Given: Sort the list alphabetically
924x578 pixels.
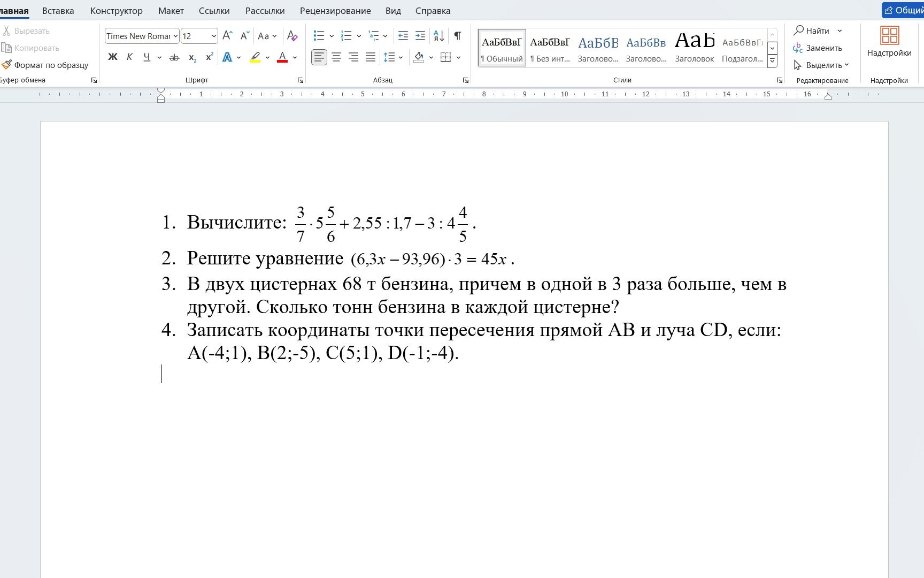Looking at the screenshot, I should click(x=439, y=36).
